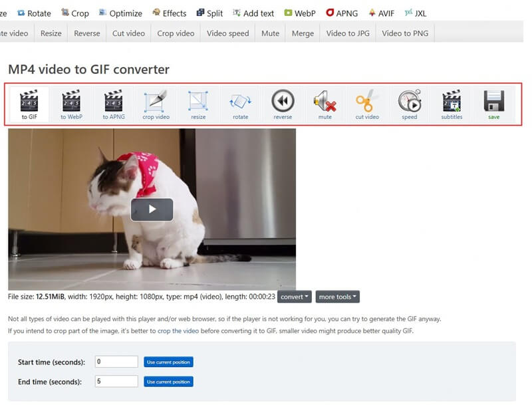This screenshot has width=532, height=405.
Task: Select the rotate tool
Action: pyautogui.click(x=240, y=104)
